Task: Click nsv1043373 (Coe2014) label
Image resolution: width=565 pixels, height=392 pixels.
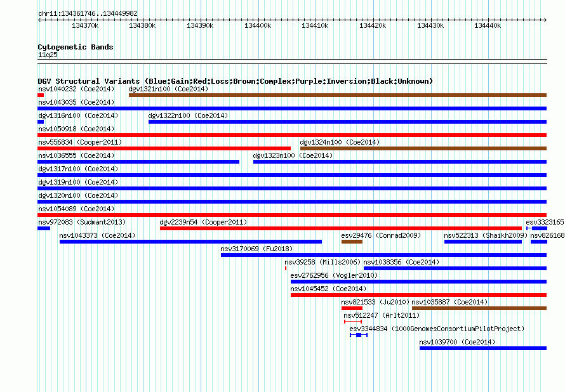Action: point(97,235)
